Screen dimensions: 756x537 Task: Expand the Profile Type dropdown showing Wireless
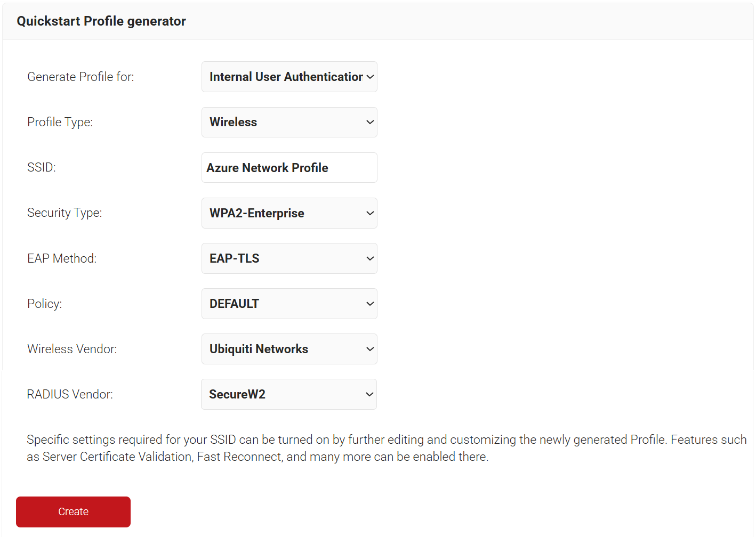point(289,122)
